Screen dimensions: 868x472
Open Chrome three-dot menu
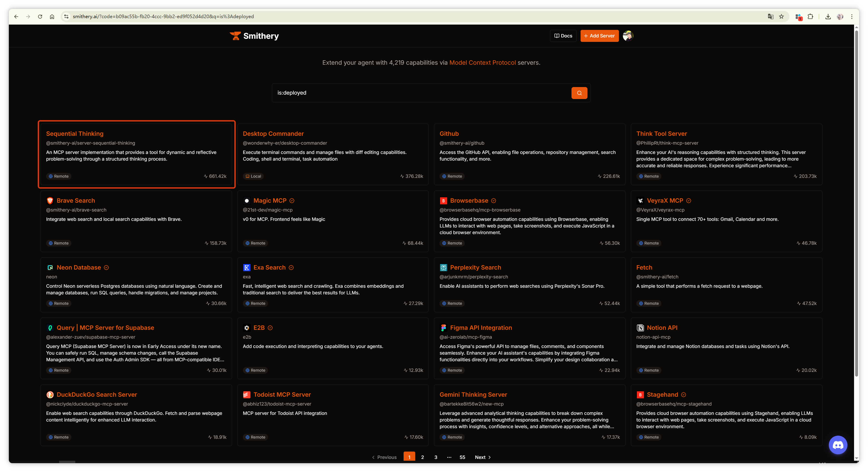[851, 17]
